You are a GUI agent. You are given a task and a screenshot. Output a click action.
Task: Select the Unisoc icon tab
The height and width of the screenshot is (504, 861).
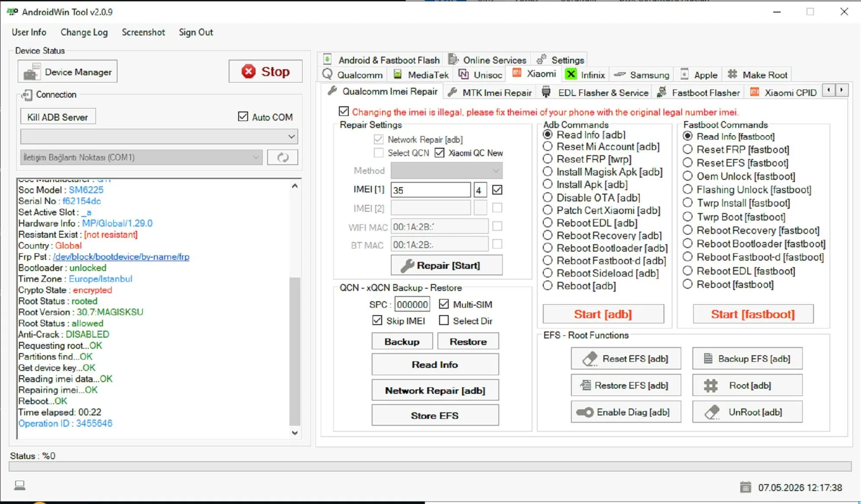(x=463, y=74)
